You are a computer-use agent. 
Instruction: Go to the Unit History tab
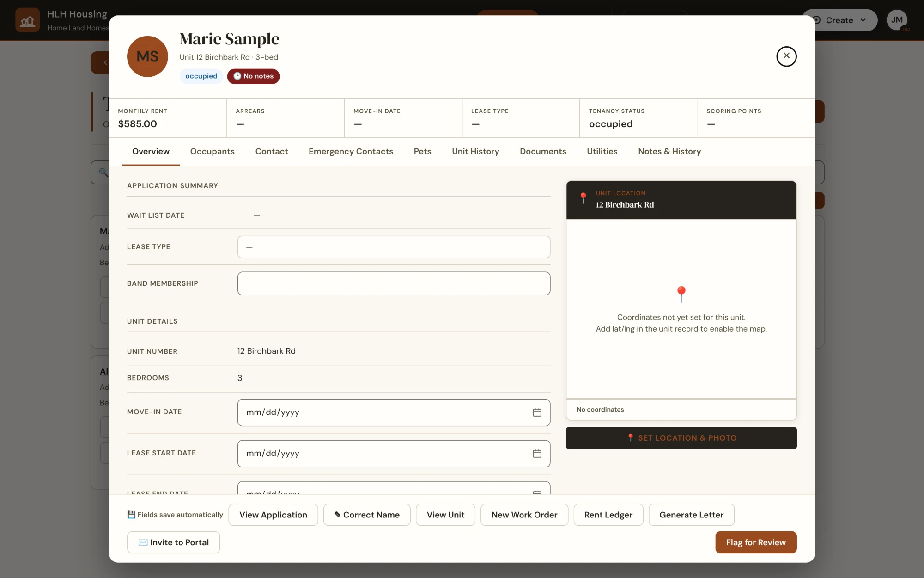pyautogui.click(x=475, y=151)
